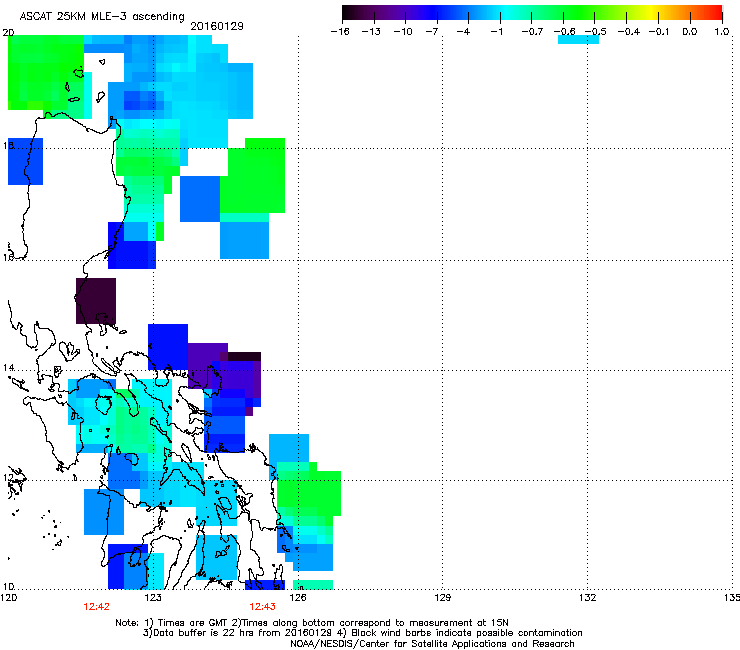
Task: Select the 123 longitude axis label
Action: click(153, 598)
